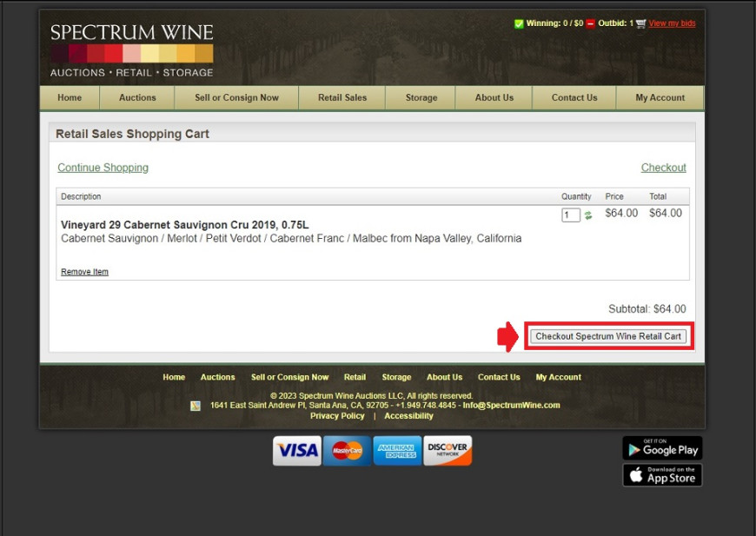Click the Continue Shopping link

click(x=103, y=168)
